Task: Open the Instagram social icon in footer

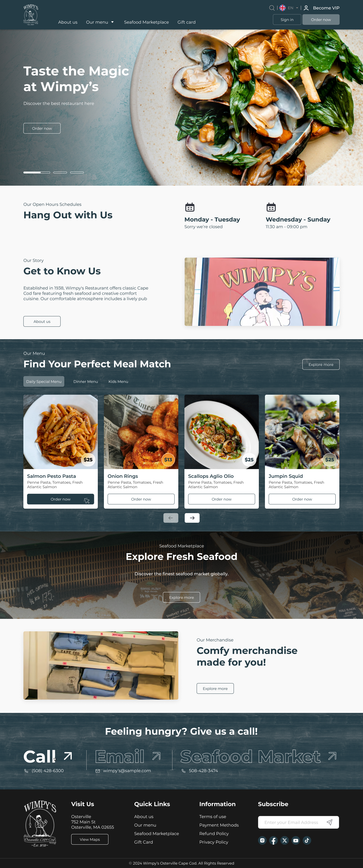Action: tap(262, 840)
